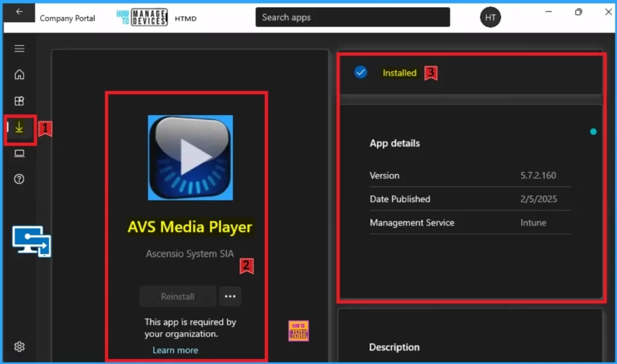The height and width of the screenshot is (364, 617).
Task: Go back with the arrow button
Action: coord(19,12)
